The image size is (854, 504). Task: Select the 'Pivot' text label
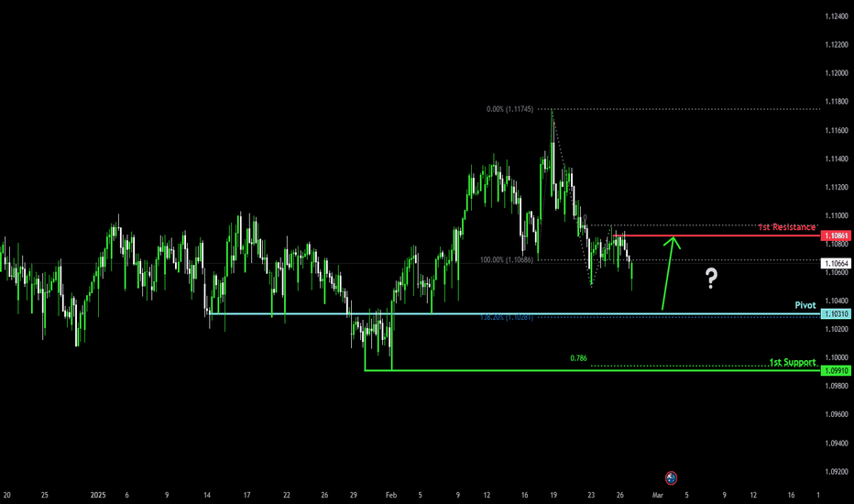click(x=805, y=304)
